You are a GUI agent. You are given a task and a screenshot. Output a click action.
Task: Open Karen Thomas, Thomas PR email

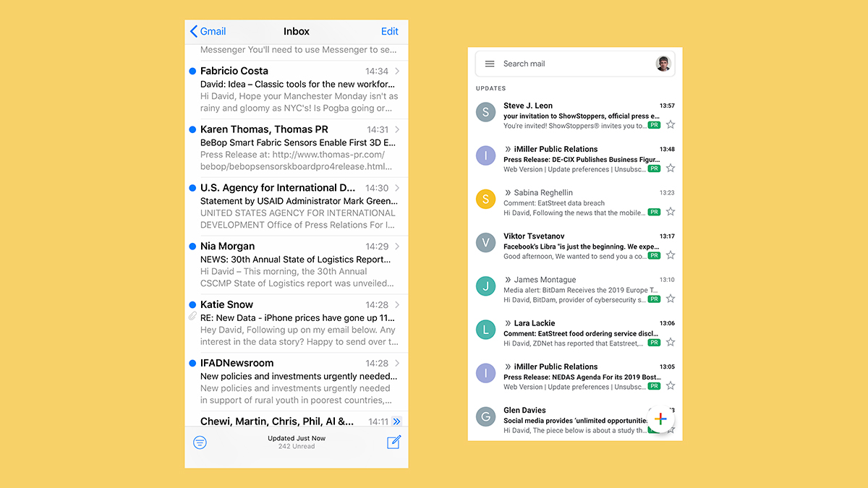(x=297, y=148)
